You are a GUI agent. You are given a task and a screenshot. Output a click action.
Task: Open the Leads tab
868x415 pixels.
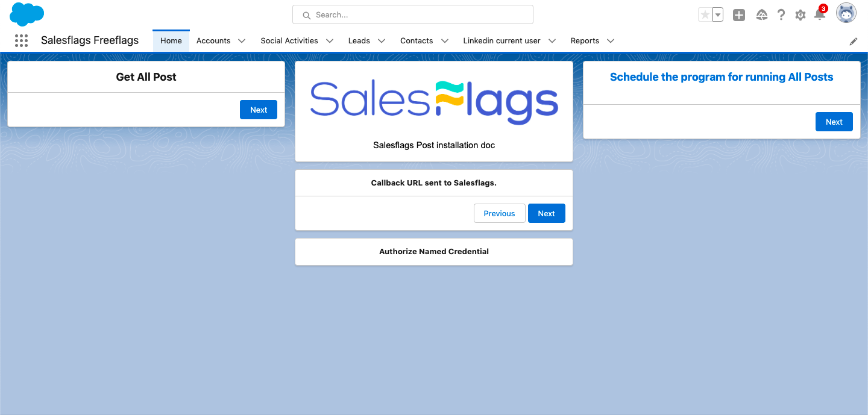pos(359,41)
